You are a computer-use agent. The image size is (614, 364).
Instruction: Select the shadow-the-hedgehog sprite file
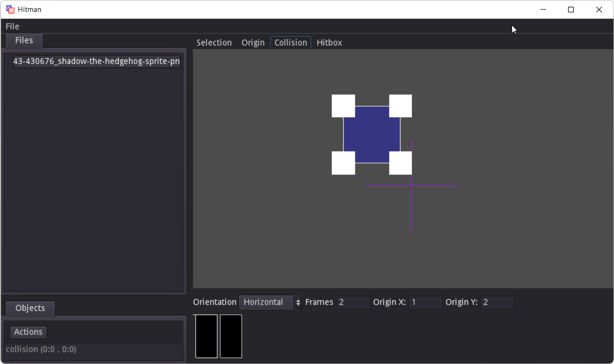(97, 61)
